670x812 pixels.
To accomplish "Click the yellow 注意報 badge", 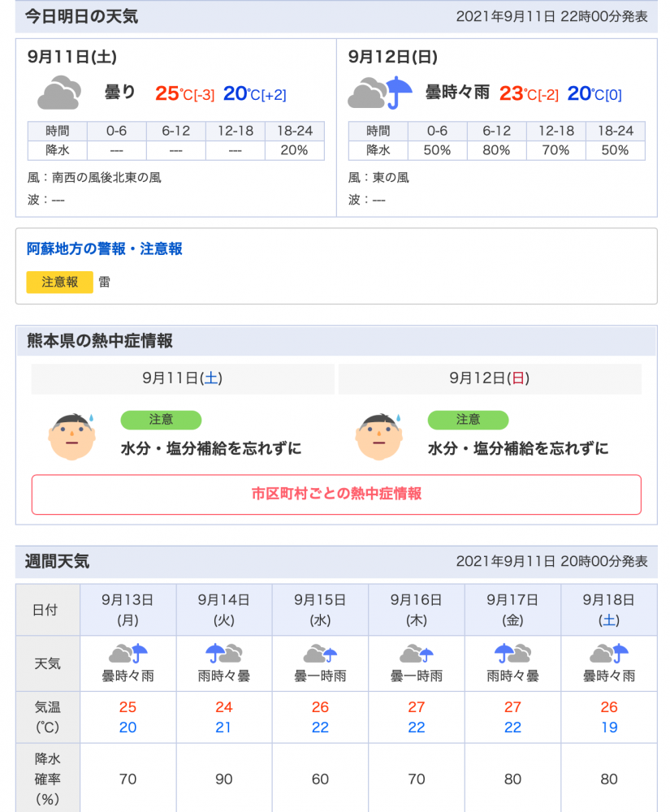I will [59, 283].
